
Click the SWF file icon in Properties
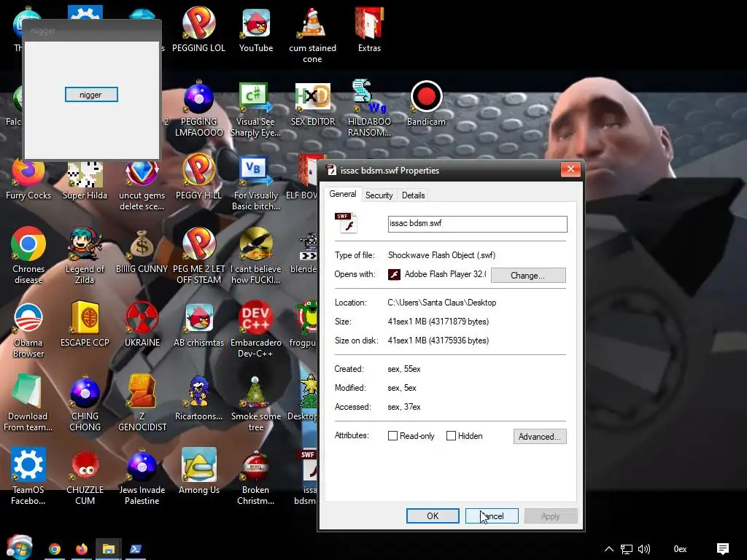346,223
